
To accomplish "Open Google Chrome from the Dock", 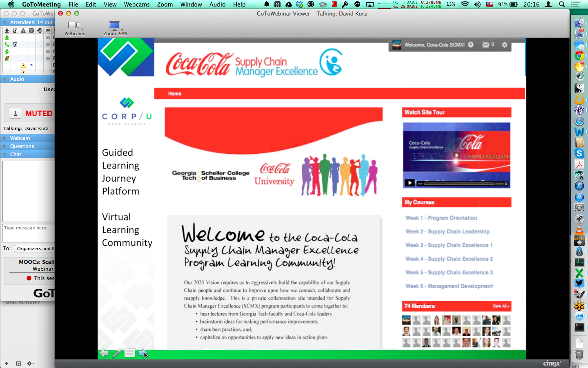I will coord(579,56).
